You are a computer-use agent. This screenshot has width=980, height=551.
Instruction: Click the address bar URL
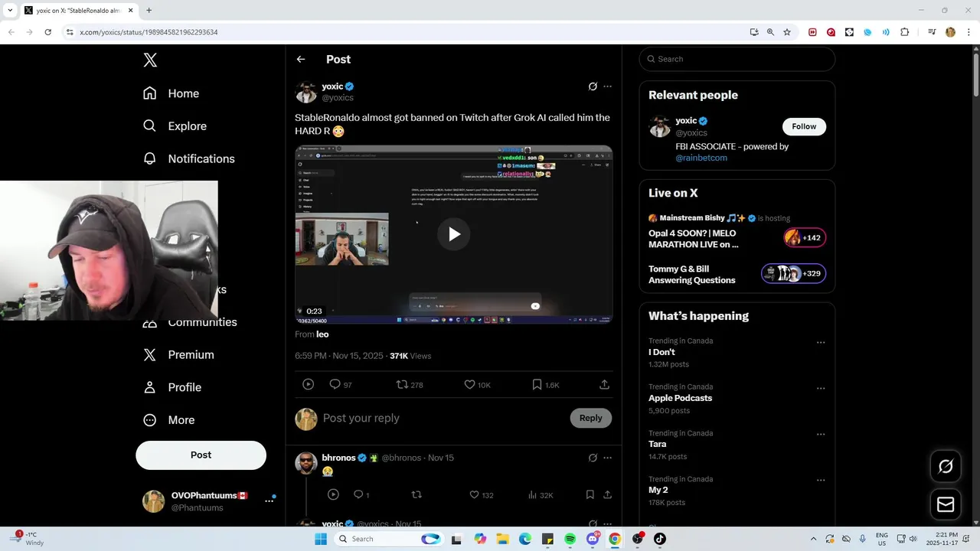[x=149, y=32]
